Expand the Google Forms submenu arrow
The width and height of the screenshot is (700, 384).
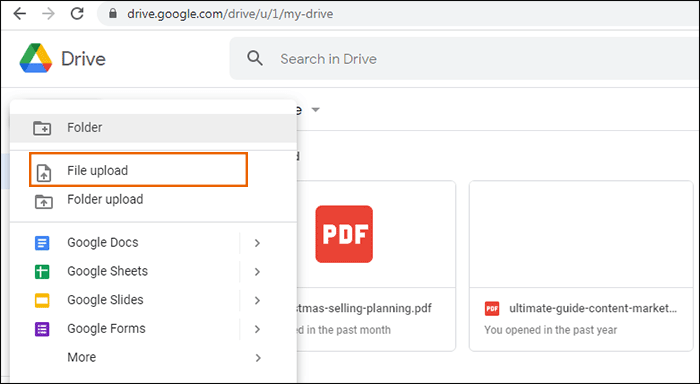pos(257,329)
